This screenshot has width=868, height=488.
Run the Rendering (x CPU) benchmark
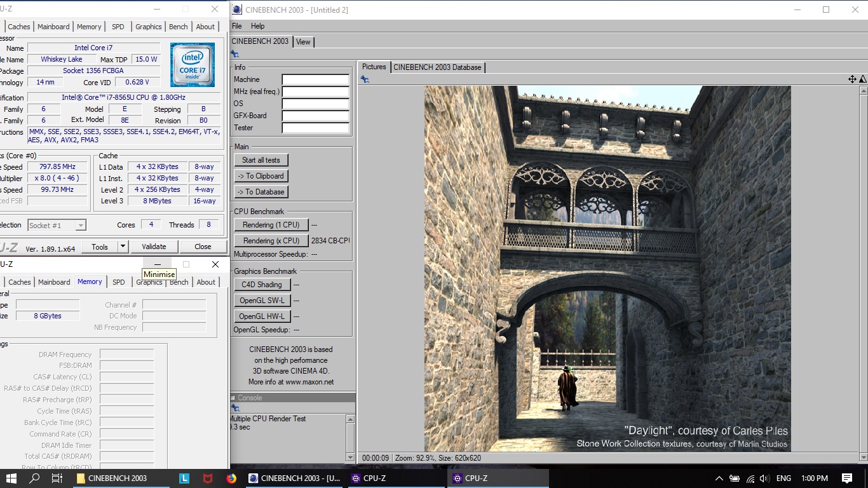pyautogui.click(x=271, y=241)
